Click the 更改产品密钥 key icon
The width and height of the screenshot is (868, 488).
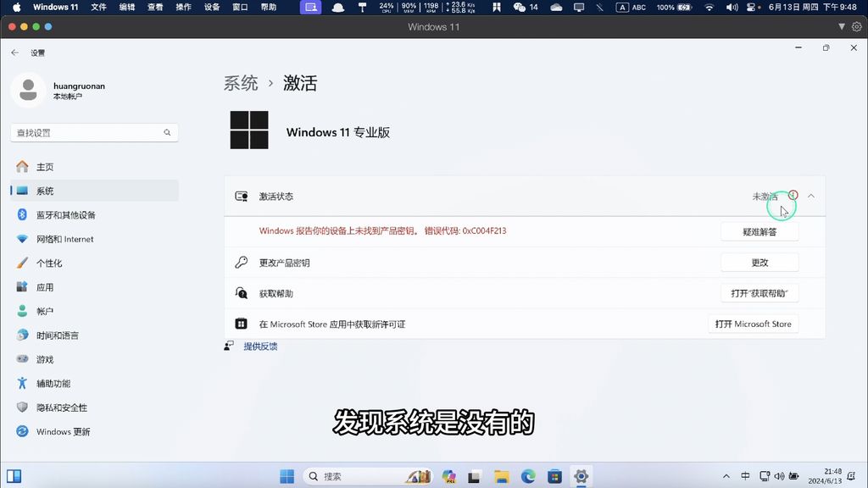click(242, 263)
